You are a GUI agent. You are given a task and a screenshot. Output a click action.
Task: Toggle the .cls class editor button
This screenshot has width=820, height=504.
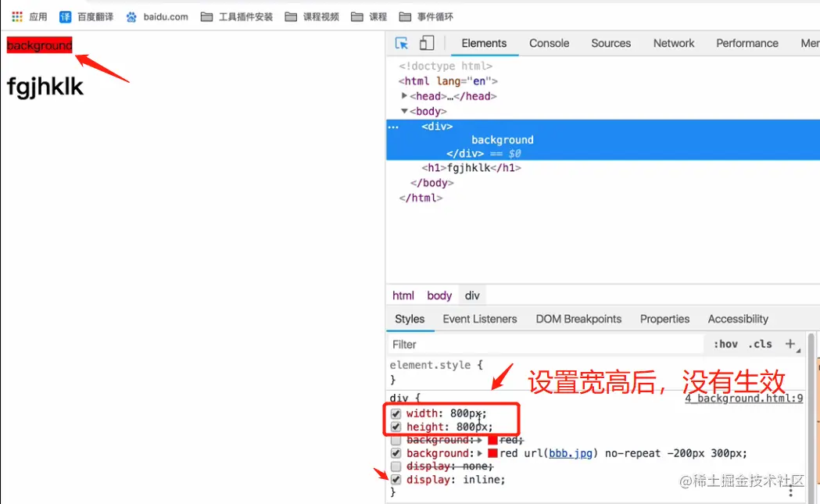click(x=760, y=344)
